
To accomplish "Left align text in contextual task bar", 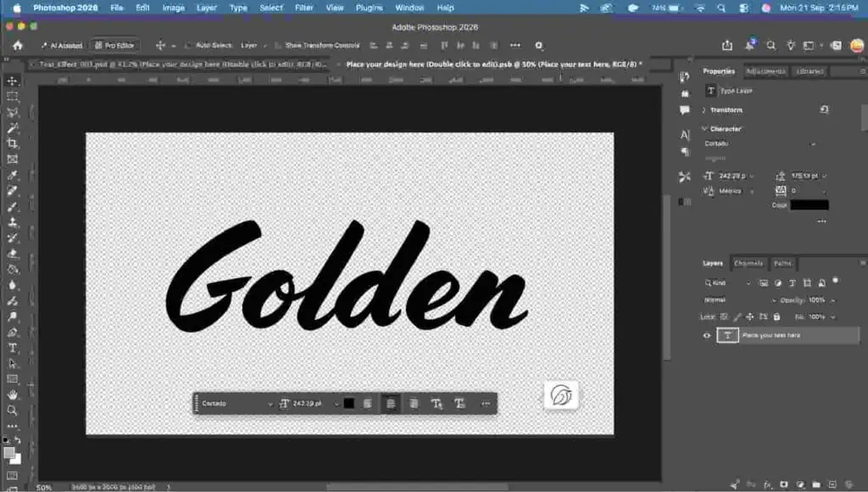I will pyautogui.click(x=368, y=404).
